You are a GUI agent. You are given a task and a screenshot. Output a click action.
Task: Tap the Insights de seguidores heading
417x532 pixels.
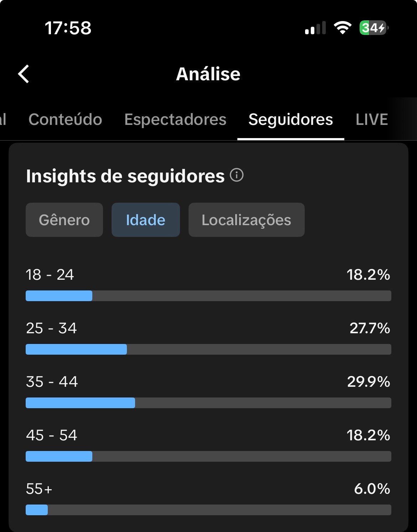125,176
